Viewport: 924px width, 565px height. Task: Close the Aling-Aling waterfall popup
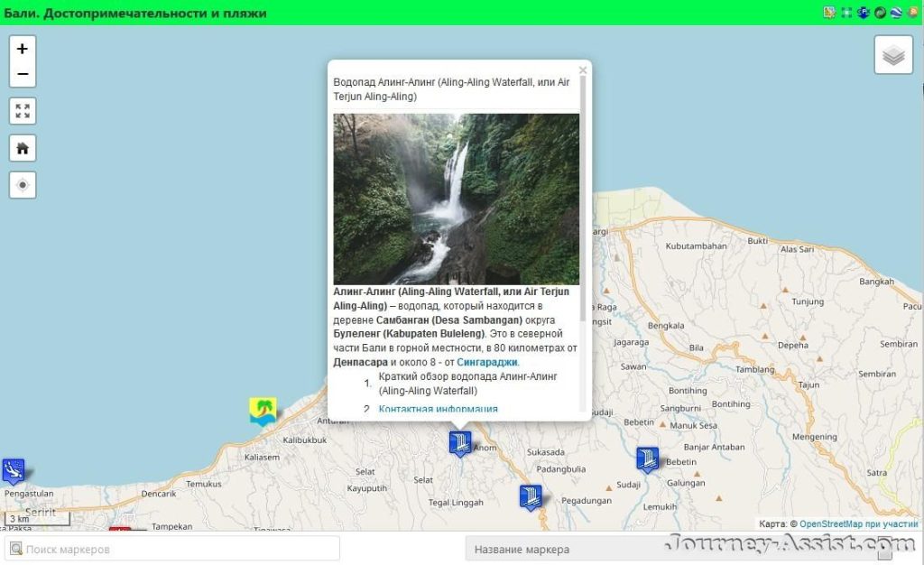pyautogui.click(x=583, y=70)
